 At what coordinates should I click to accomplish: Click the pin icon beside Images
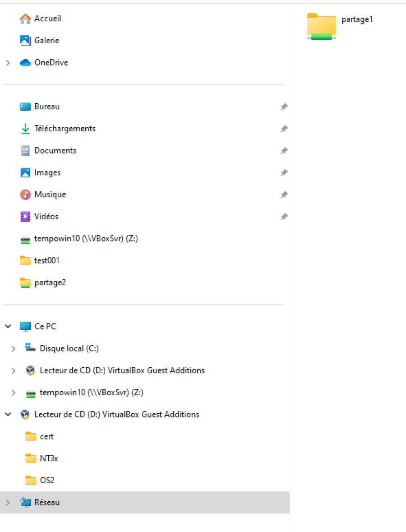coord(284,173)
